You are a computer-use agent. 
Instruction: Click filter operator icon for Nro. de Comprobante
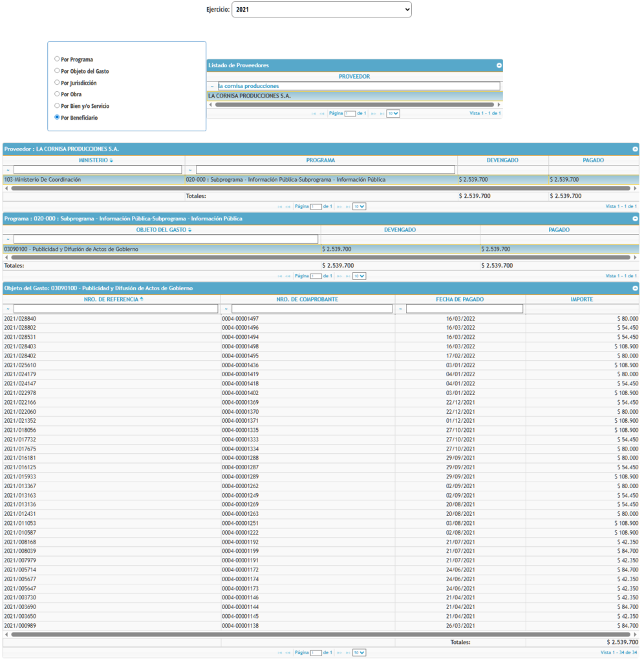226,309
